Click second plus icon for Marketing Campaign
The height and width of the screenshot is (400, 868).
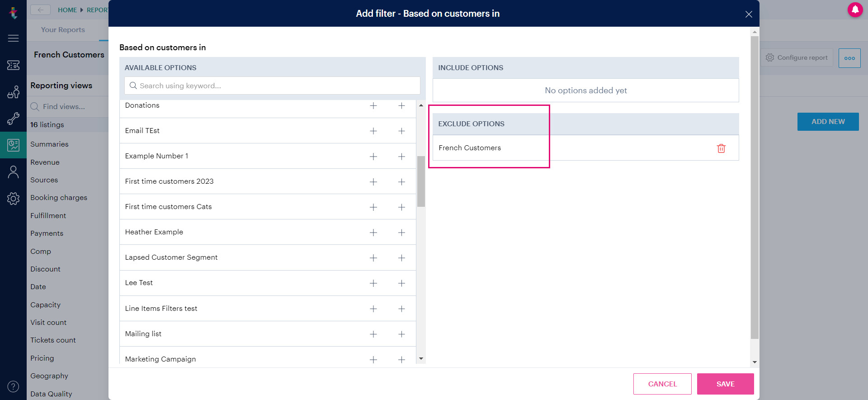(x=401, y=359)
